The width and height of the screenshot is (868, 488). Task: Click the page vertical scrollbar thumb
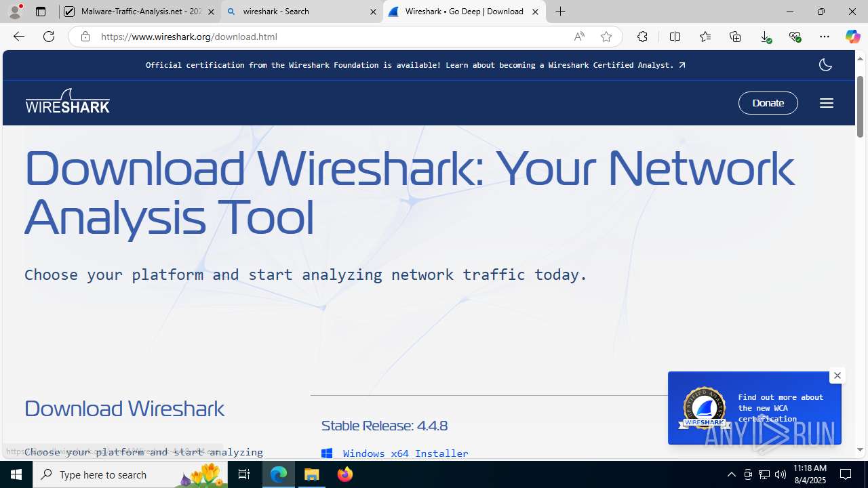(861, 106)
